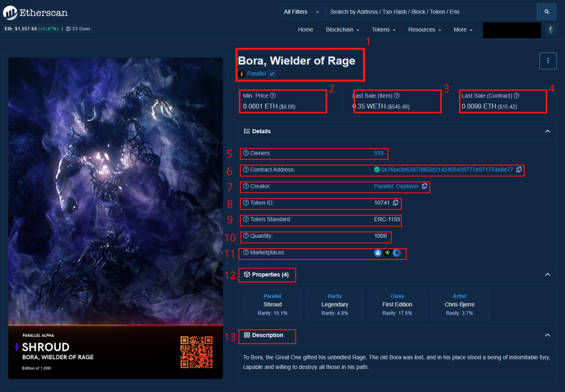The image size is (565, 392).
Task: Collapse the Description section
Action: 547,335
